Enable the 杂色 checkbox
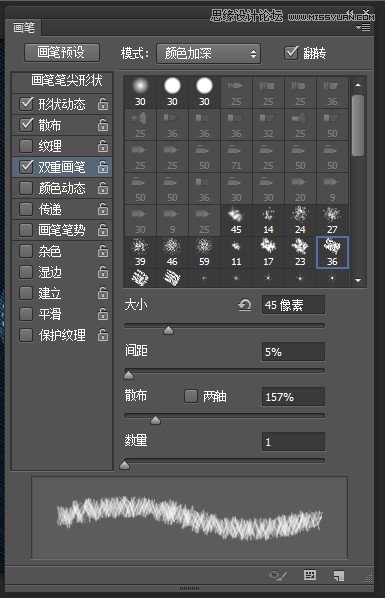Image resolution: width=385 pixels, height=598 pixels. point(26,251)
